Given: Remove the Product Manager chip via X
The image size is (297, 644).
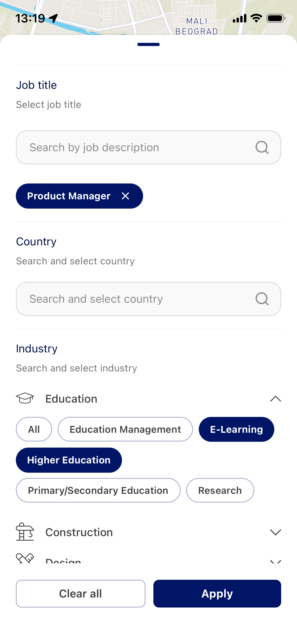Looking at the screenshot, I should [x=125, y=196].
